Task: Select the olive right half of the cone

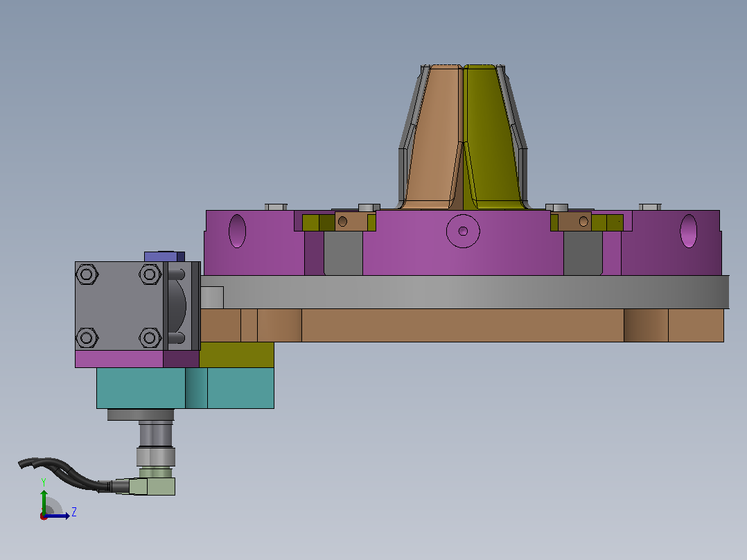Action: 491,137
